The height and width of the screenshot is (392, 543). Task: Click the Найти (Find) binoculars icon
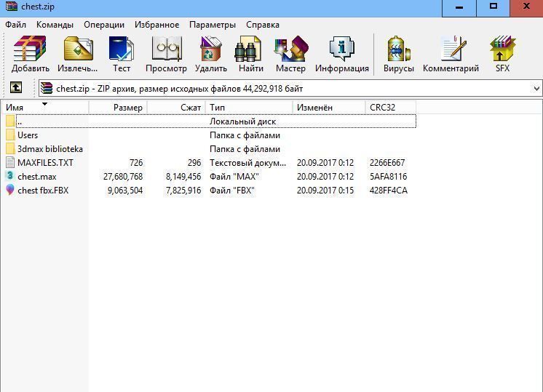[248, 49]
